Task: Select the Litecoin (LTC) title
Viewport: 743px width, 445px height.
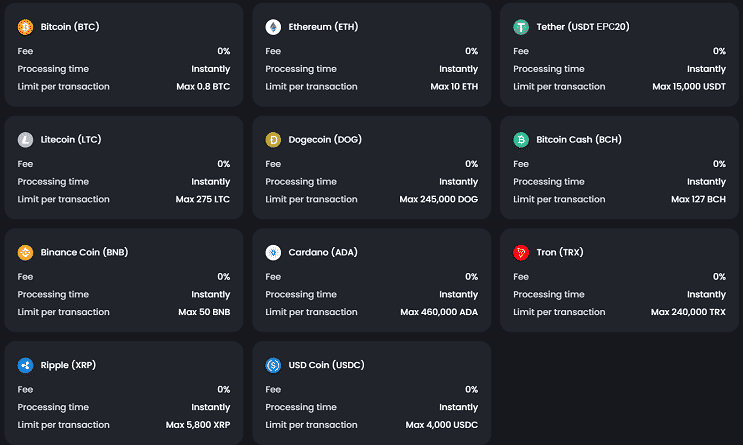Action: click(x=71, y=140)
